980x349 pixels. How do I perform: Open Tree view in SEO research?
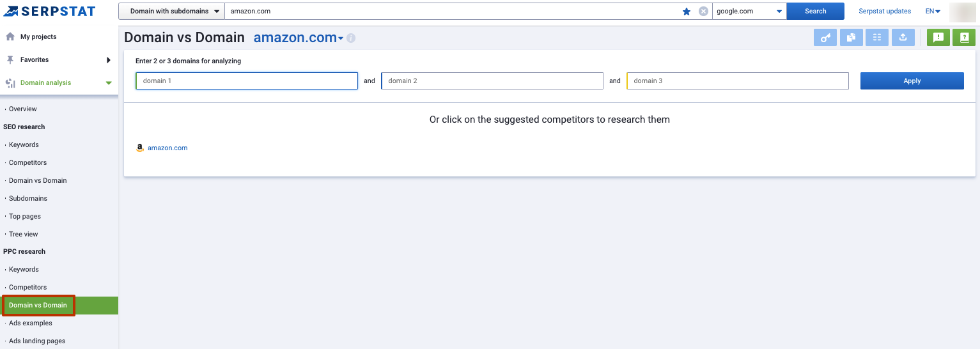click(x=24, y=235)
